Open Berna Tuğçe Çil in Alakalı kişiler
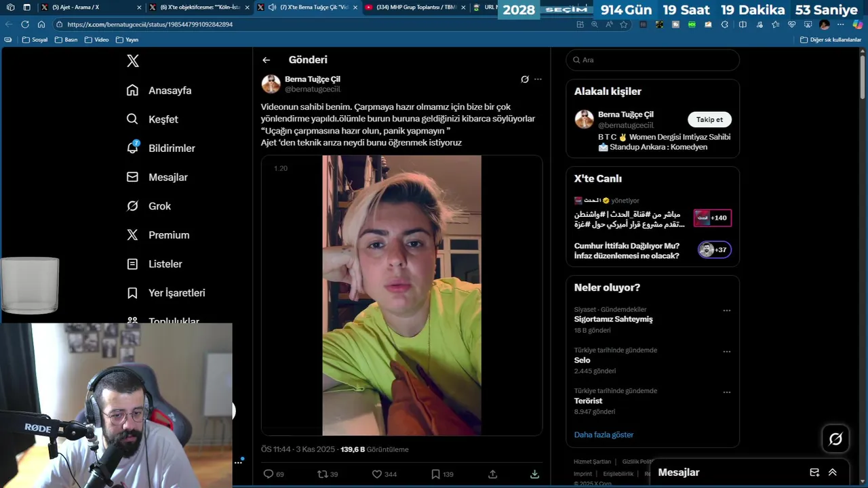 (x=626, y=115)
